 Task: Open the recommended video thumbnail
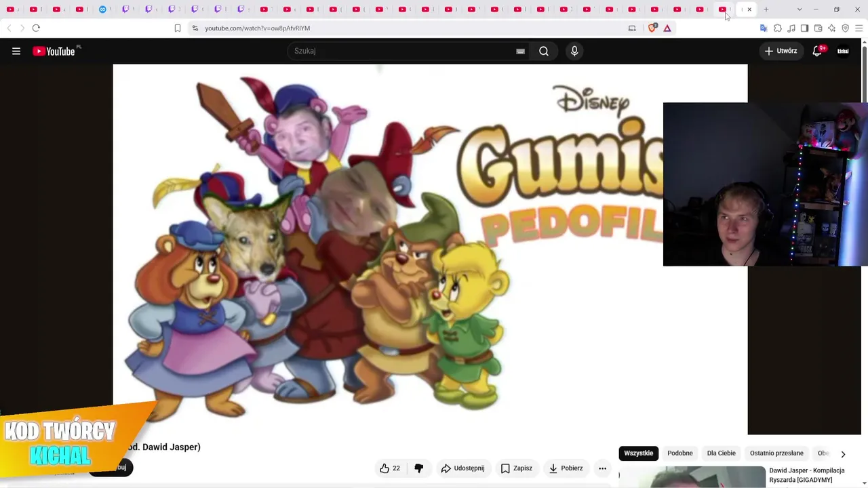click(692, 477)
